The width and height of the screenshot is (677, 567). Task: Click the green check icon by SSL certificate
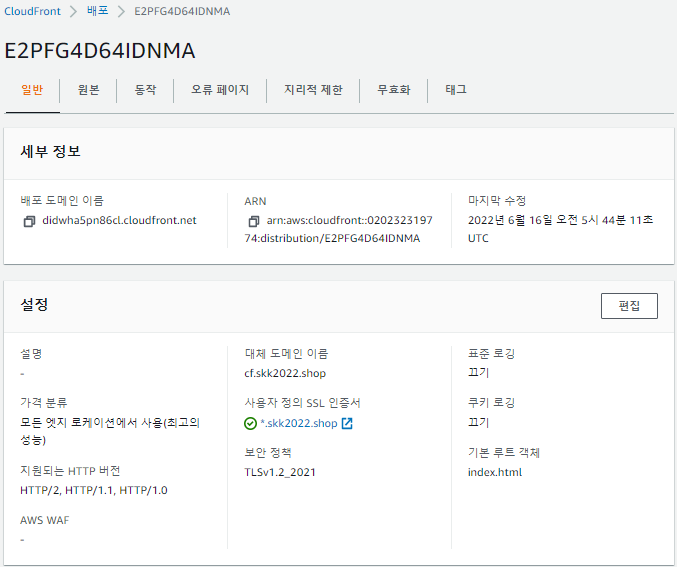tap(250, 423)
